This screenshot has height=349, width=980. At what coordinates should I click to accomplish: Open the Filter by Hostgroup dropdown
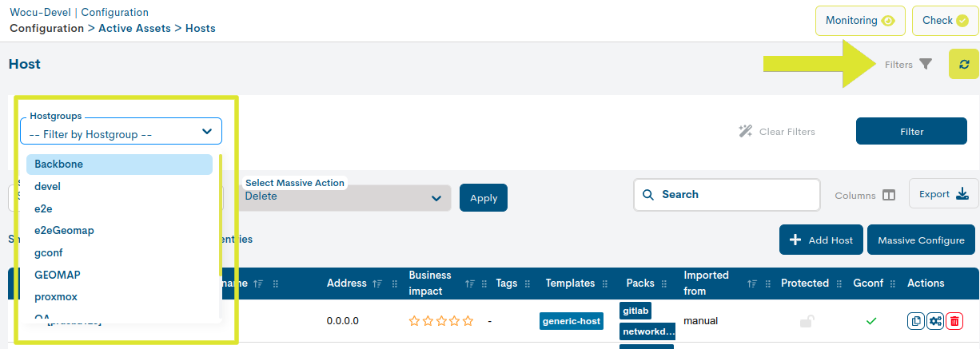point(121,131)
